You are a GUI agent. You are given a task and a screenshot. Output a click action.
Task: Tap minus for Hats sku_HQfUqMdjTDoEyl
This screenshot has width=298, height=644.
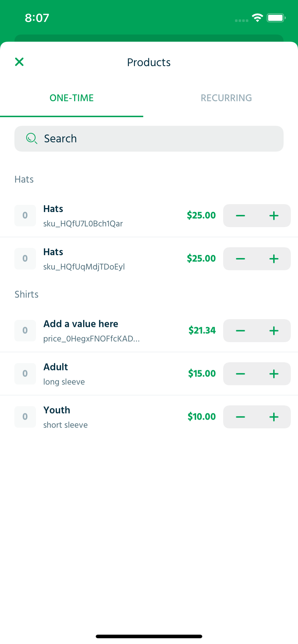[x=240, y=259]
